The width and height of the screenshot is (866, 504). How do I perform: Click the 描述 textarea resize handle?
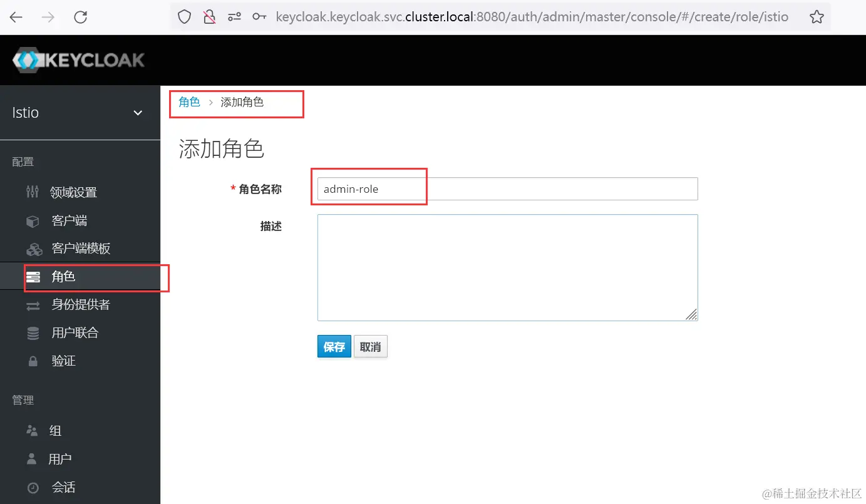tap(691, 314)
